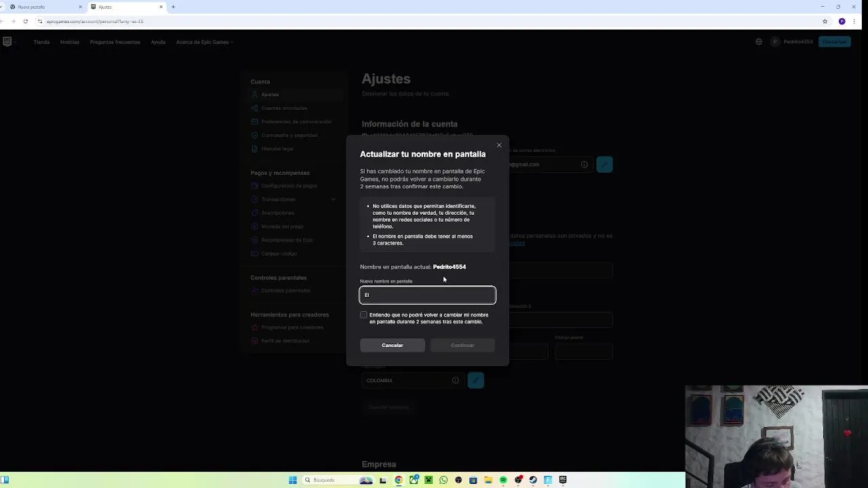This screenshot has width=868, height=488.
Task: Open File Explorer from the taskbar
Action: click(488, 480)
